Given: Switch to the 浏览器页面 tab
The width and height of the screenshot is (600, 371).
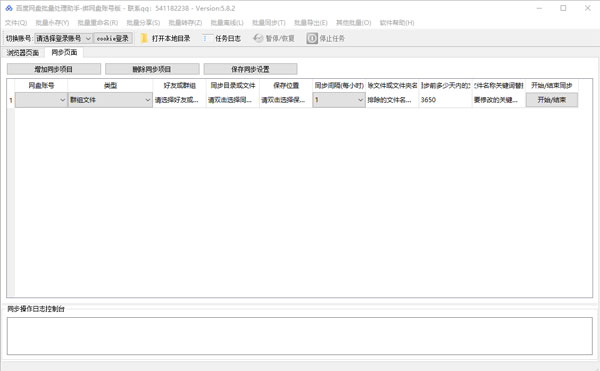Looking at the screenshot, I should [23, 53].
